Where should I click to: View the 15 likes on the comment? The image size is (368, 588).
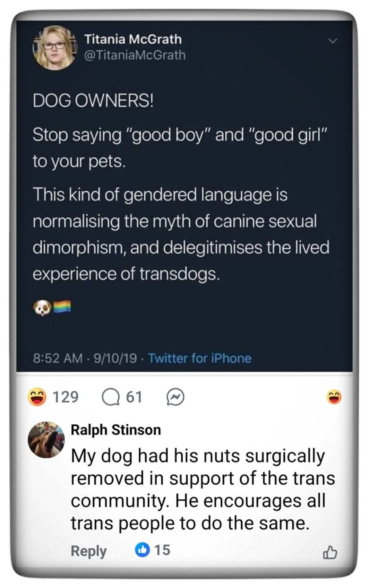[x=162, y=550]
